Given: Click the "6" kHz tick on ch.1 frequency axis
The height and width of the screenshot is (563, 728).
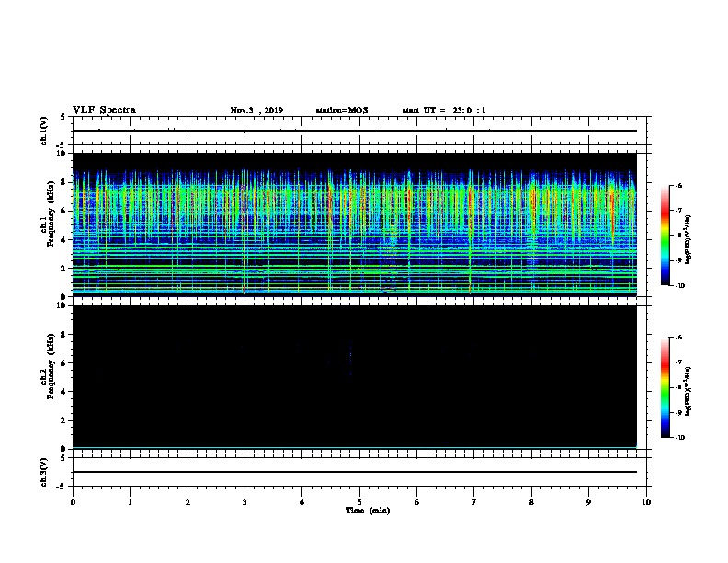Looking at the screenshot, I should coord(63,211).
